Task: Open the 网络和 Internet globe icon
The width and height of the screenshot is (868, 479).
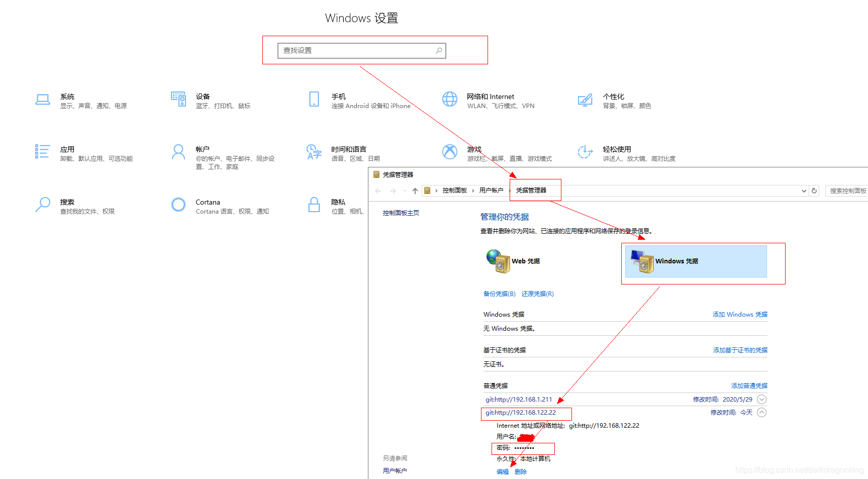Action: 450,99
